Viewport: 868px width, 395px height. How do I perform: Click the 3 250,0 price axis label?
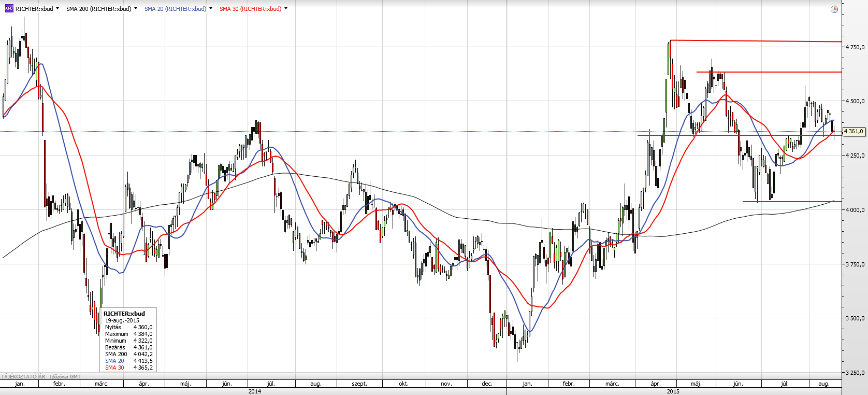(855, 373)
